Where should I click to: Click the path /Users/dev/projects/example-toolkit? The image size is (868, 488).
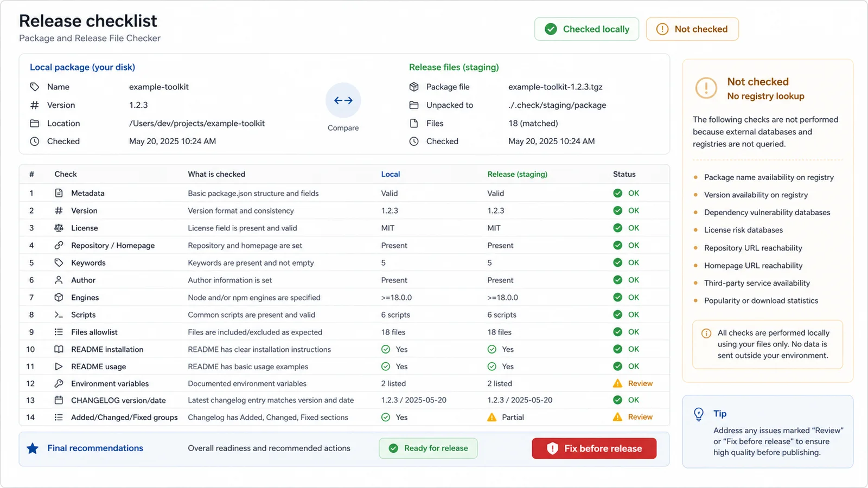[x=197, y=124]
